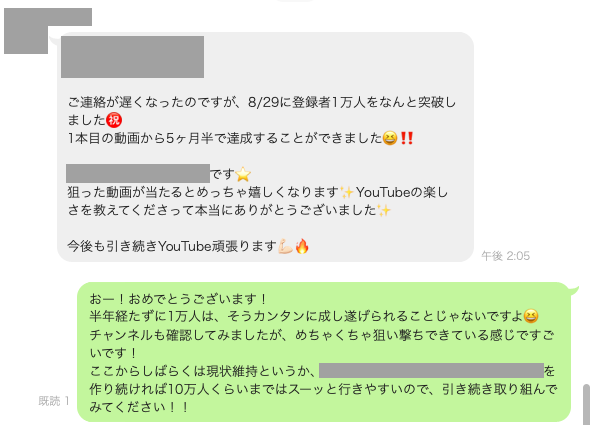Click the 午後 2:05 timestamp
The height and width of the screenshot is (425, 590).
point(505,256)
